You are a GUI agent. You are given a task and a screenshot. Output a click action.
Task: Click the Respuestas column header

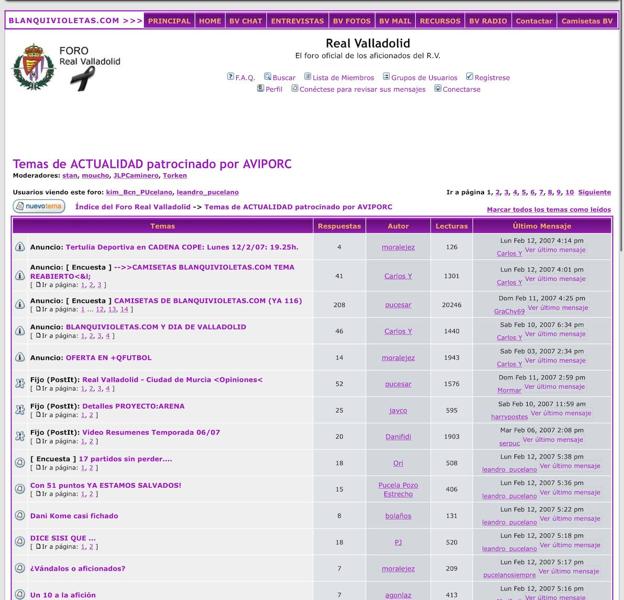click(339, 226)
